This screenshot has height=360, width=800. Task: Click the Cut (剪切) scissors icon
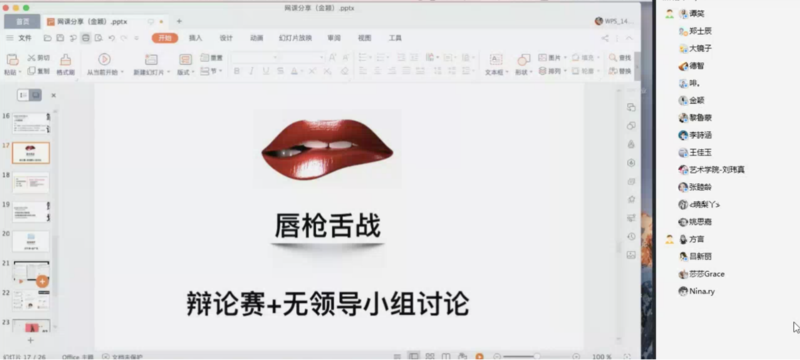[32, 58]
